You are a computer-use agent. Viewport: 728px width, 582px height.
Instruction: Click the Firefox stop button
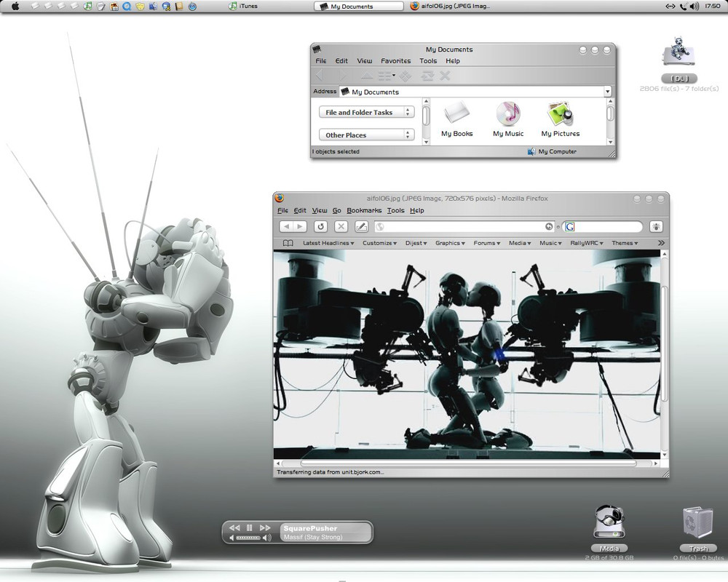tap(341, 226)
